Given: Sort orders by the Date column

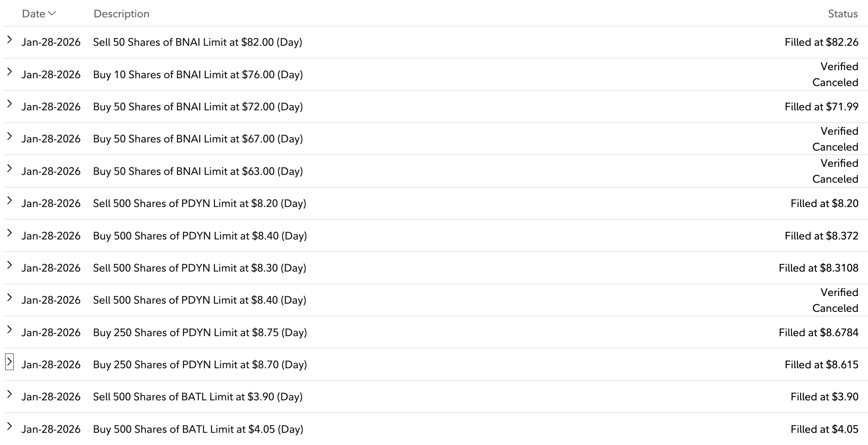Looking at the screenshot, I should 39,14.
